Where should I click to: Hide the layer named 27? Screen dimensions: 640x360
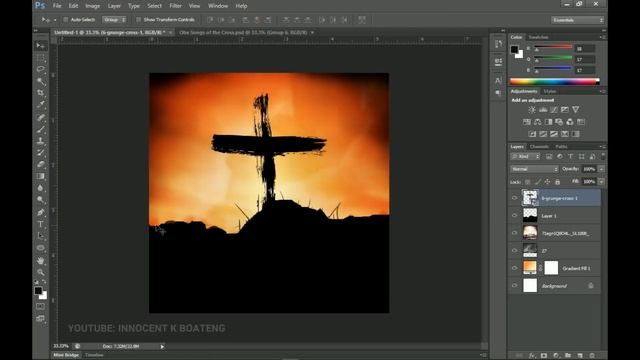(514, 251)
